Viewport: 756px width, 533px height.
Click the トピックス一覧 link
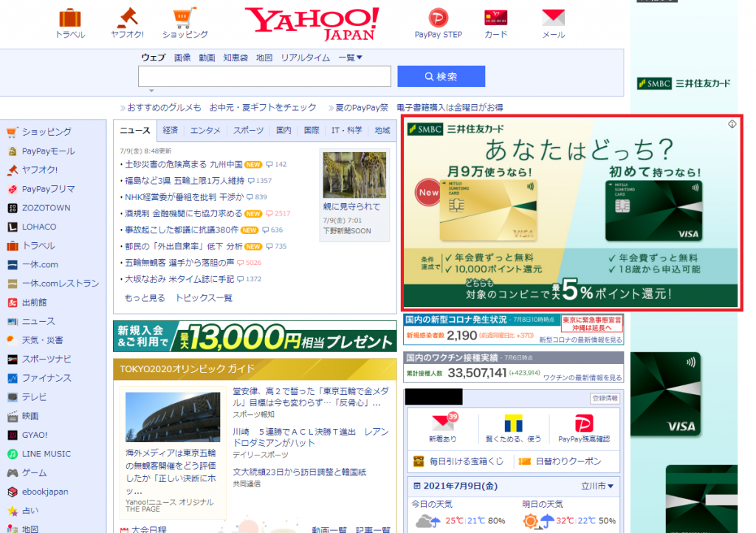point(204,298)
